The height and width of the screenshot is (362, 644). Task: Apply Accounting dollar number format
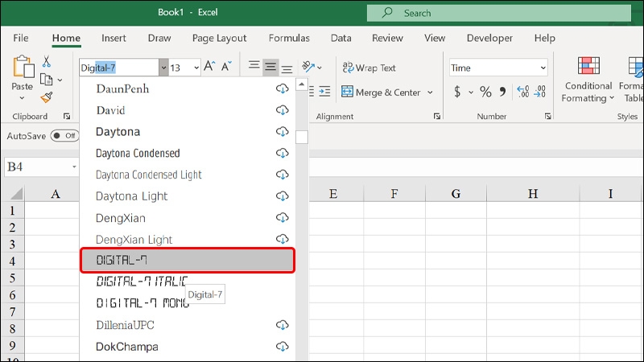[x=457, y=92]
